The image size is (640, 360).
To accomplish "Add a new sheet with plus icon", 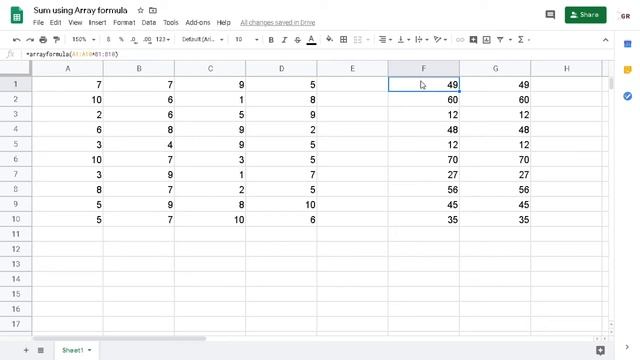I will 26,350.
